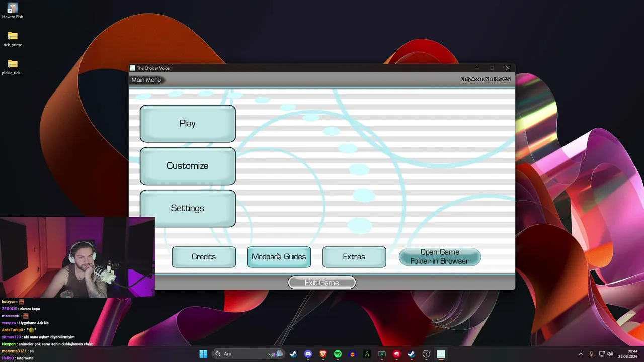Minimize The Choicer Voicer window
The width and height of the screenshot is (644, 362).
(477, 68)
